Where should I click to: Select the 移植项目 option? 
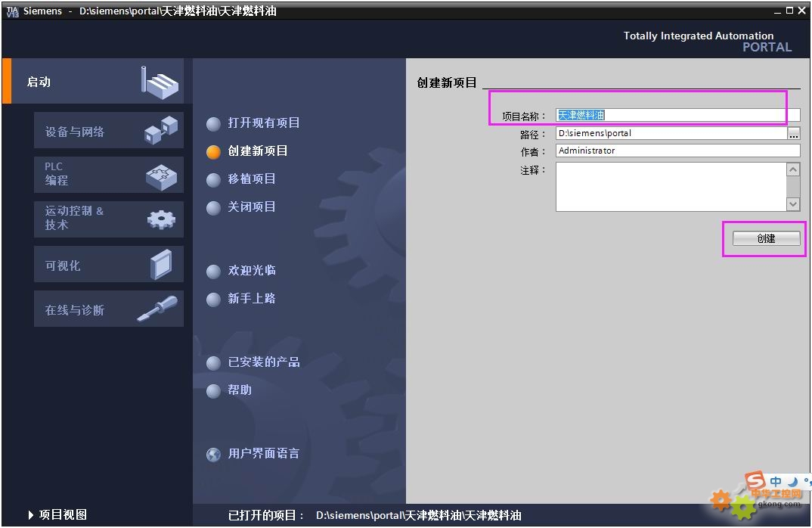pyautogui.click(x=241, y=179)
